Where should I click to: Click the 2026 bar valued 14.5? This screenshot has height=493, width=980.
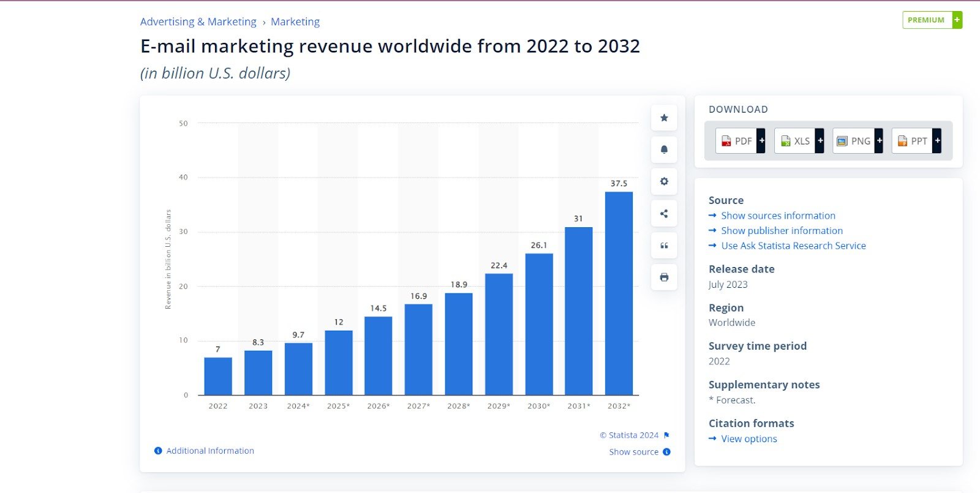(x=379, y=356)
